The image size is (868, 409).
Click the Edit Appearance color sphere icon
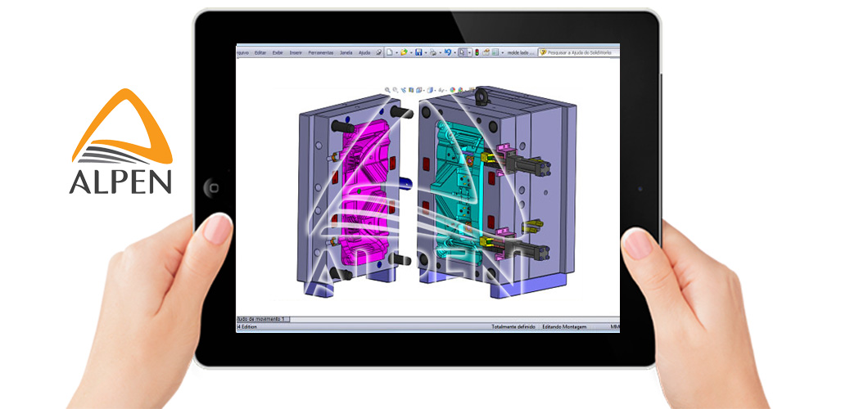[x=451, y=89]
